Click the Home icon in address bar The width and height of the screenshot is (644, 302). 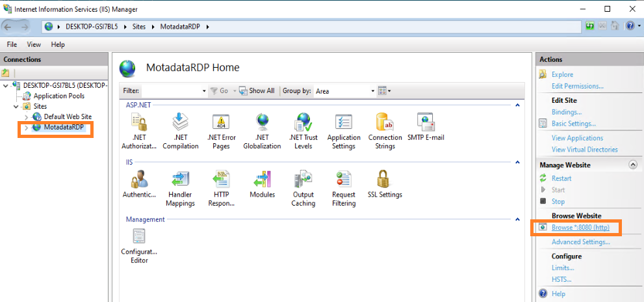pyautogui.click(x=615, y=26)
